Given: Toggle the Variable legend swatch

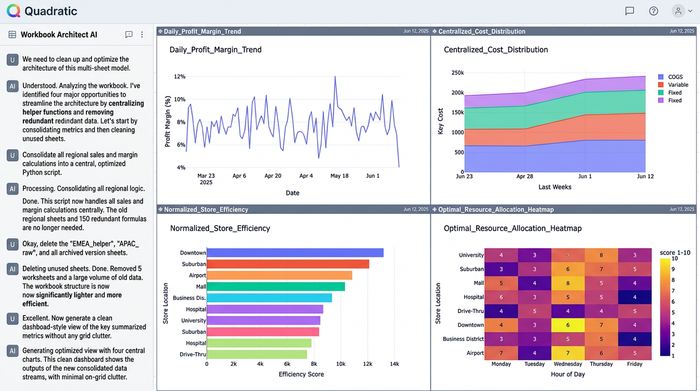Looking at the screenshot, I should click(x=661, y=84).
